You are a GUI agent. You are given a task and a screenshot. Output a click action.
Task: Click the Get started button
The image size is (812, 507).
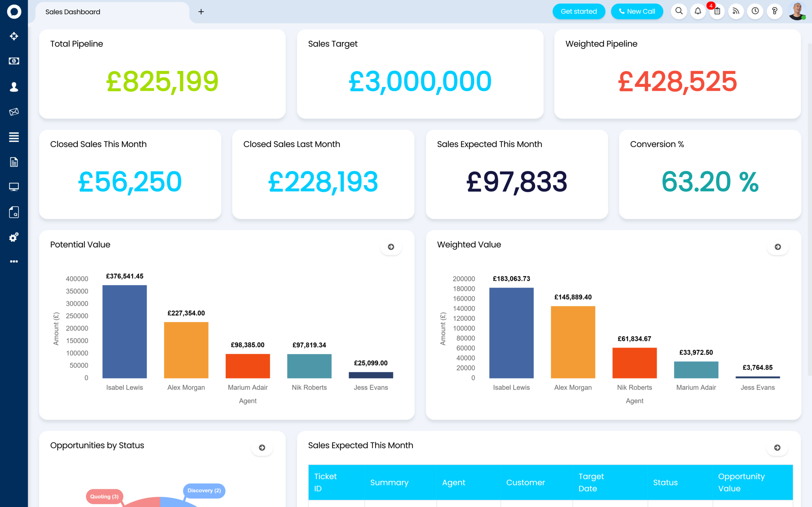click(579, 11)
